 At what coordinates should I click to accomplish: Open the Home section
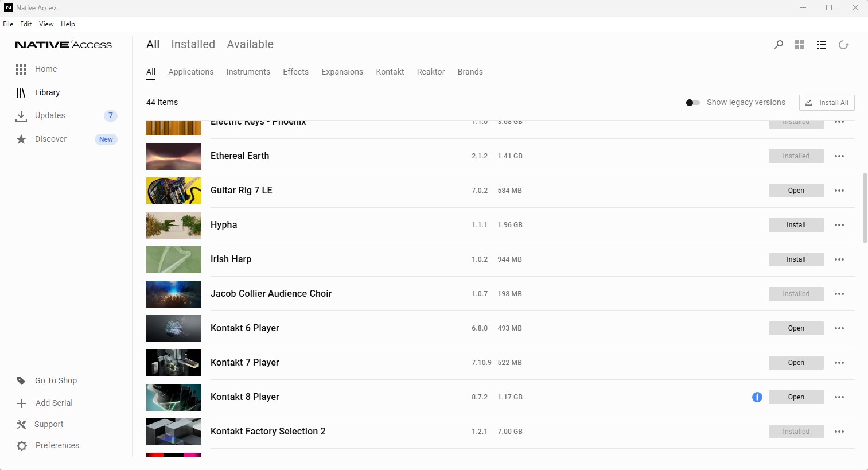click(46, 69)
